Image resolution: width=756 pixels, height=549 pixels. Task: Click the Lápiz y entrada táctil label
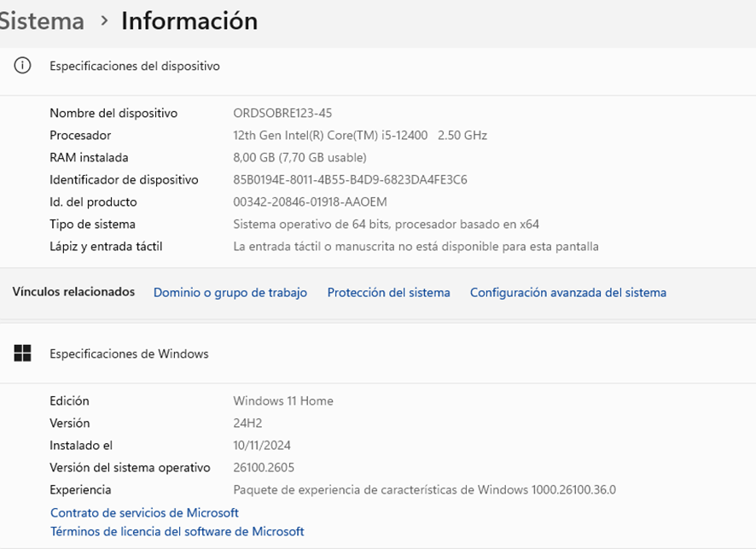click(106, 246)
